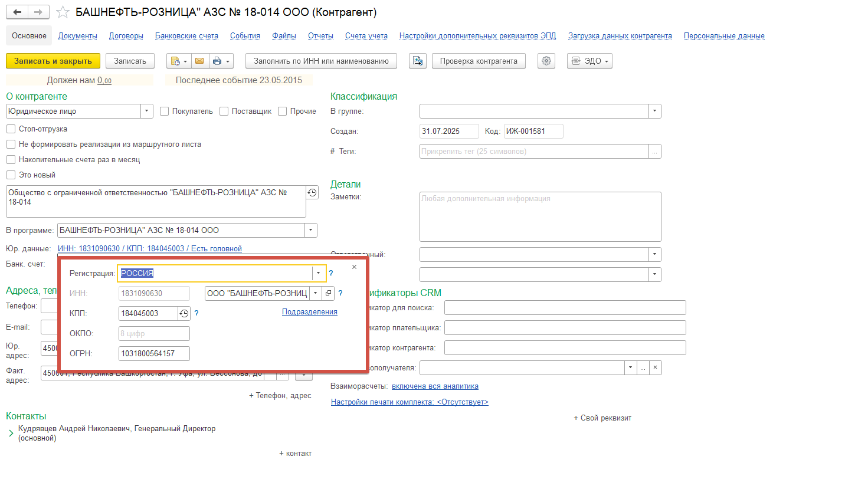The image size is (868, 486).
Task: Open Банковские счета tab
Action: tap(186, 36)
